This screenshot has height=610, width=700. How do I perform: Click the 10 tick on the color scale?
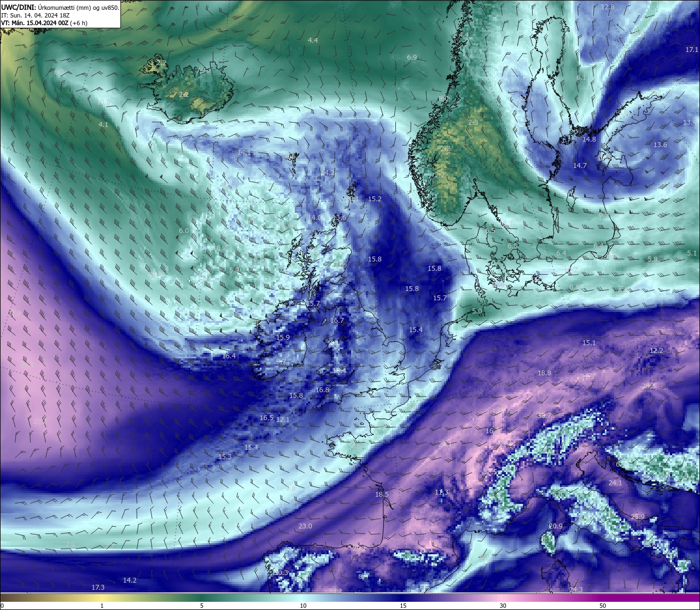point(303,606)
